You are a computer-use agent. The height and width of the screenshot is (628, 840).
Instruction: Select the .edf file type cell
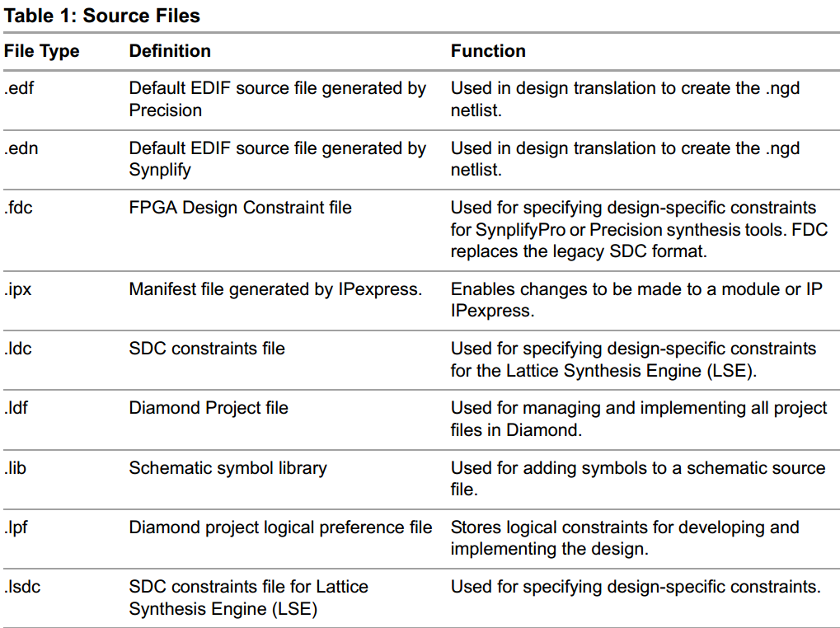[19, 88]
